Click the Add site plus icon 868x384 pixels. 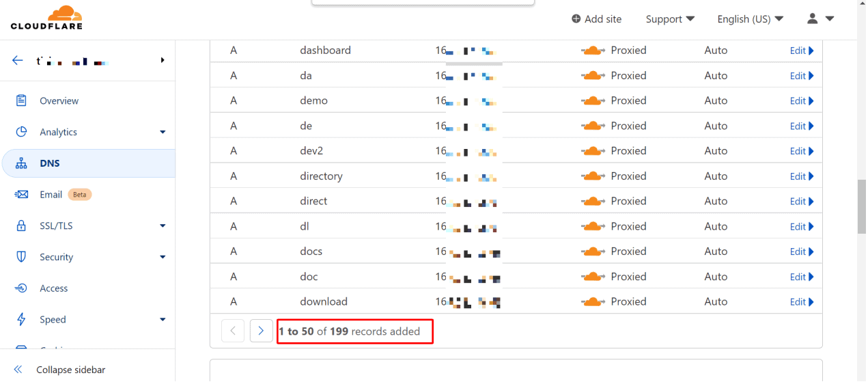[576, 19]
